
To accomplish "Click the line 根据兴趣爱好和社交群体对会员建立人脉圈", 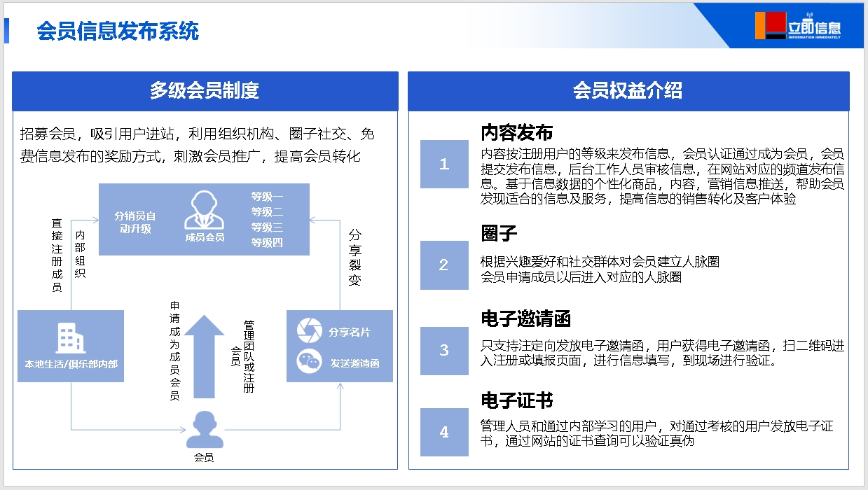I will (600, 261).
